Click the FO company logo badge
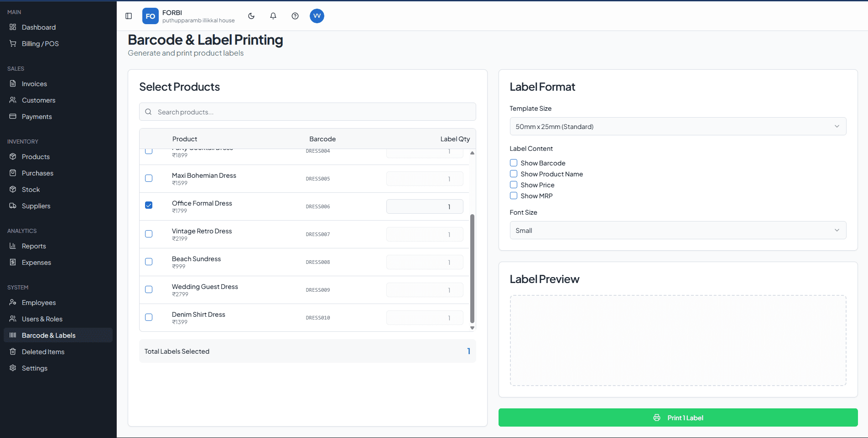Screen dimensions: 868x438 coord(151,16)
